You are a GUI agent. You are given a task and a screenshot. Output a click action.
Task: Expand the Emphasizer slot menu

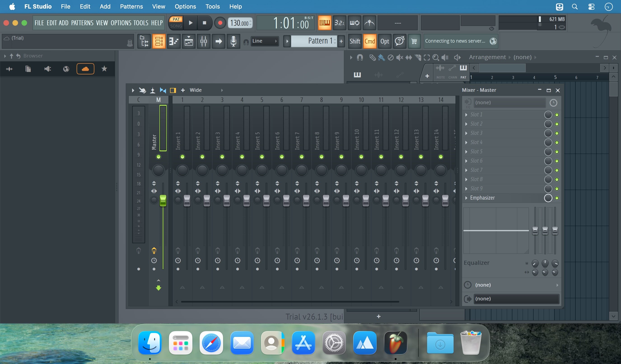point(466,198)
